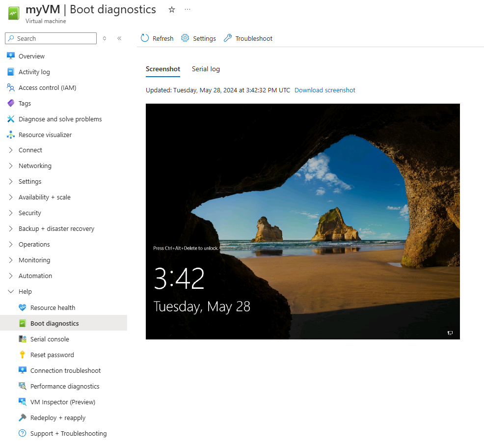Download the VM screenshot
484x448 pixels.
[324, 90]
